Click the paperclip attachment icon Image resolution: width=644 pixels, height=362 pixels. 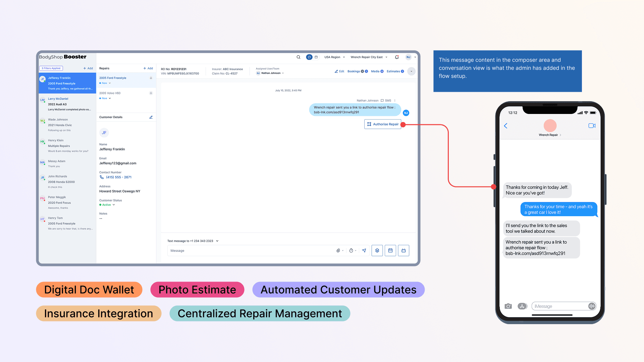(338, 251)
